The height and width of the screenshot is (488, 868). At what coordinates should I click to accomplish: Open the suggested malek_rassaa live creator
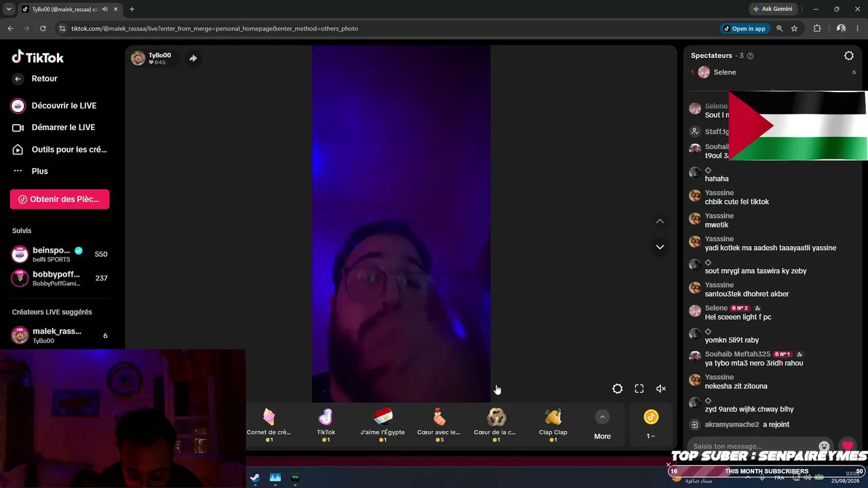(x=60, y=335)
